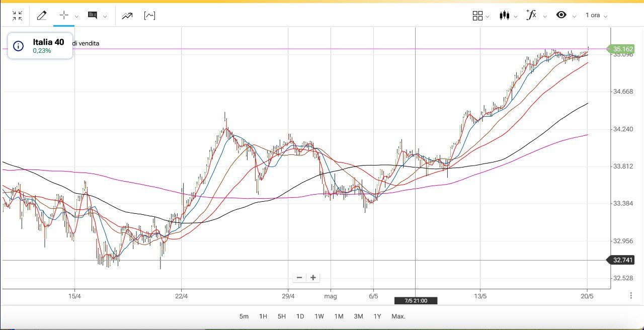Screen dimensions: 644x330
Task: Click the Italia 40 info icon
Action: 18,46
